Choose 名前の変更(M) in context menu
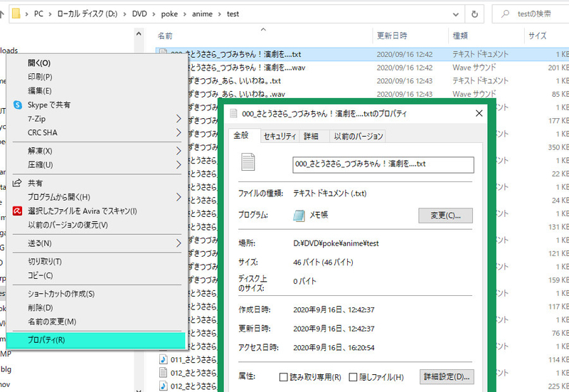The width and height of the screenshot is (569, 392). pos(52,322)
